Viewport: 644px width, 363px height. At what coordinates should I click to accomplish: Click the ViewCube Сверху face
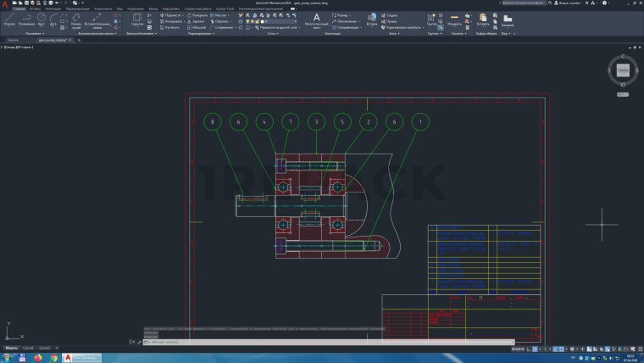point(623,71)
